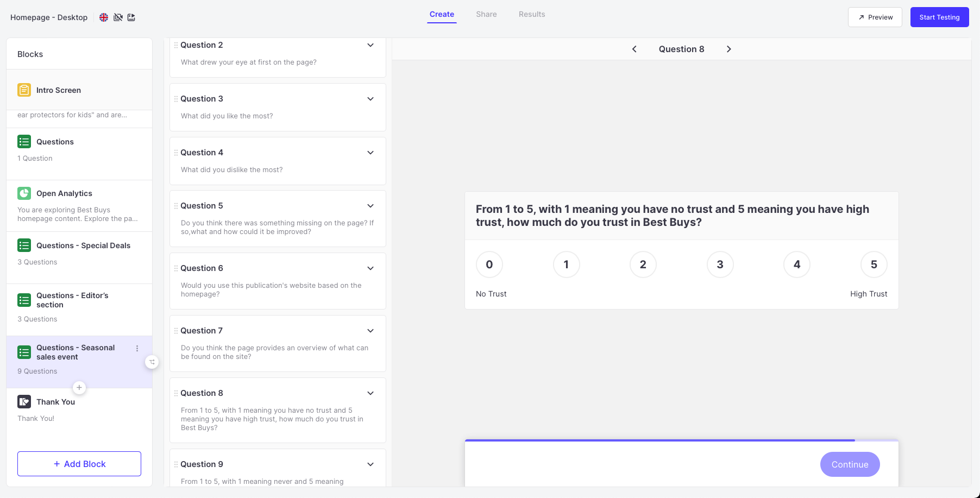Click the green Questions block icon
Image resolution: width=980 pixels, height=498 pixels.
[24, 142]
